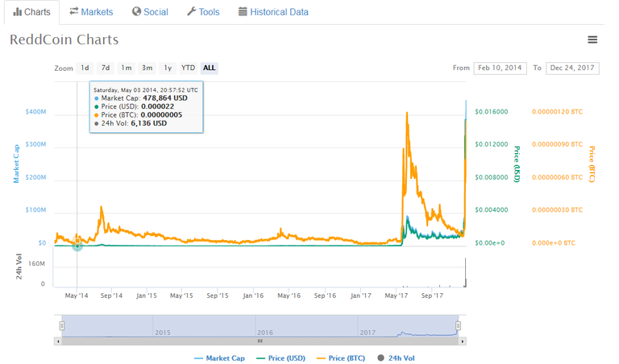Click the 160M volume axis label
This screenshot has width=619, height=364.
pyautogui.click(x=37, y=264)
